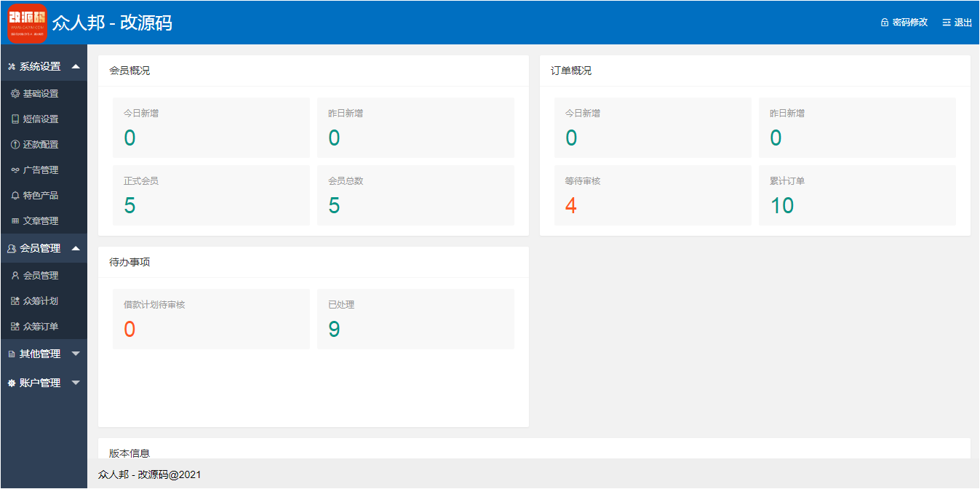Click the 账户管理 header label
The height and width of the screenshot is (489, 980).
click(40, 383)
